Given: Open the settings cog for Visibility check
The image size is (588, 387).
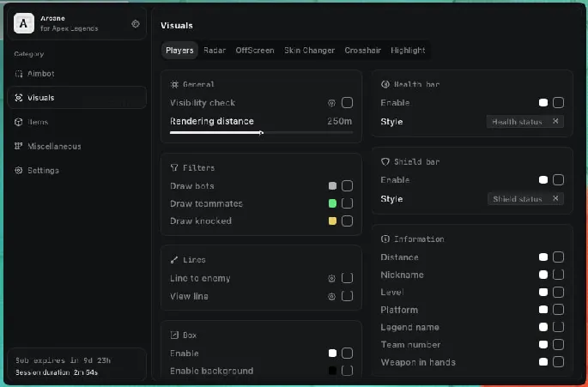Looking at the screenshot, I should 331,103.
